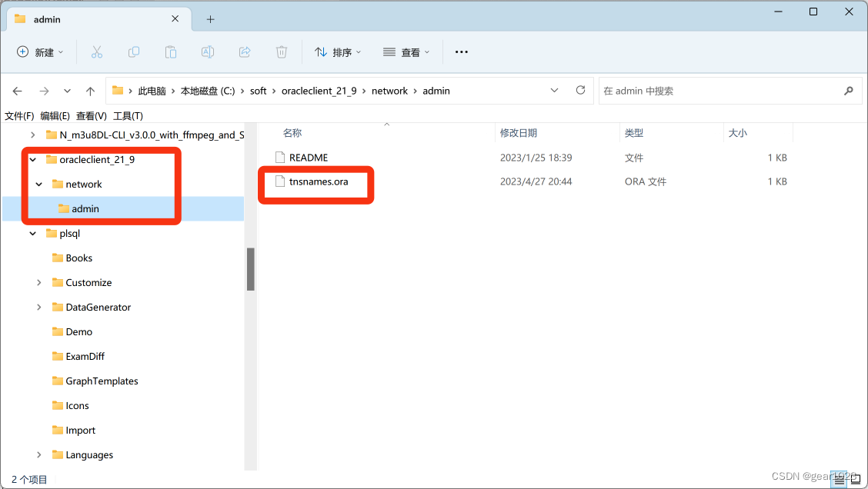Viewport: 868px width, 489px height.
Task: Select the Rename icon in the toolbar
Action: 207,52
